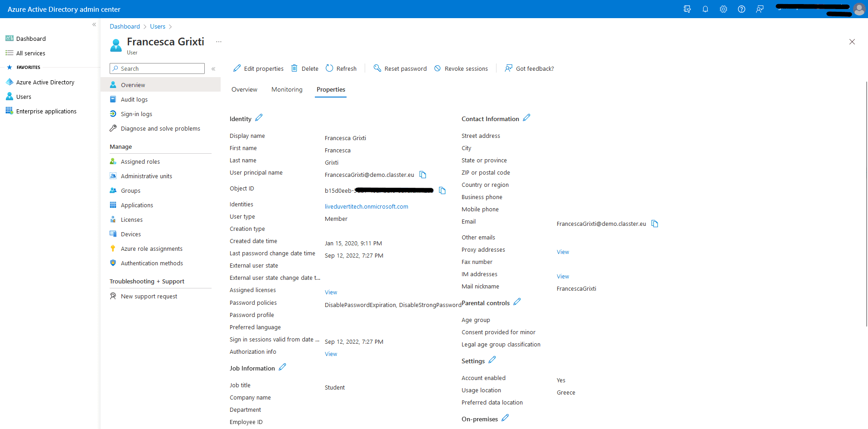Switch to the Monitoring tab
This screenshot has width=868, height=429.
click(287, 90)
